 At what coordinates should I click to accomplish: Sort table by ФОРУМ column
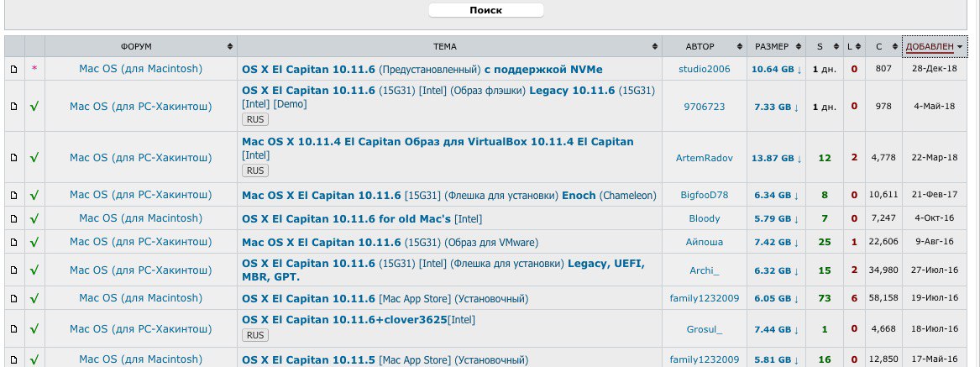(141, 46)
